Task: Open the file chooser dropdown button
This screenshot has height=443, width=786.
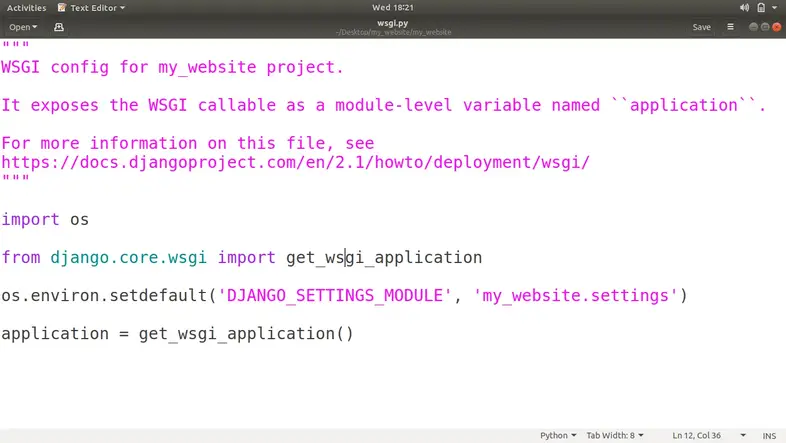Action: pyautogui.click(x=23, y=27)
